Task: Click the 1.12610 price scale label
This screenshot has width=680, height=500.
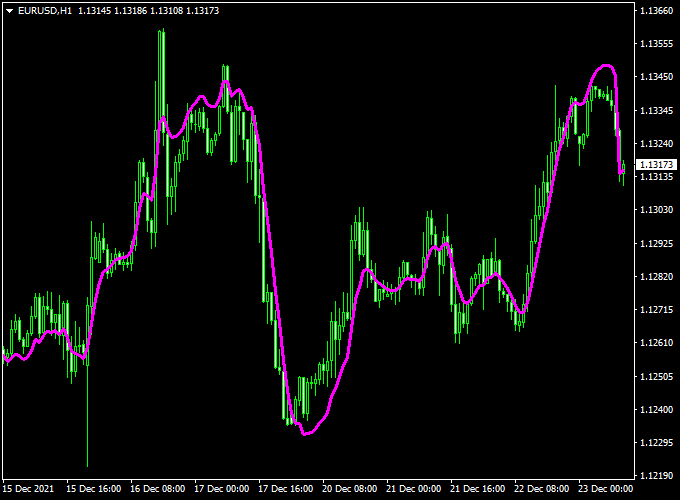Action: pyautogui.click(x=657, y=343)
